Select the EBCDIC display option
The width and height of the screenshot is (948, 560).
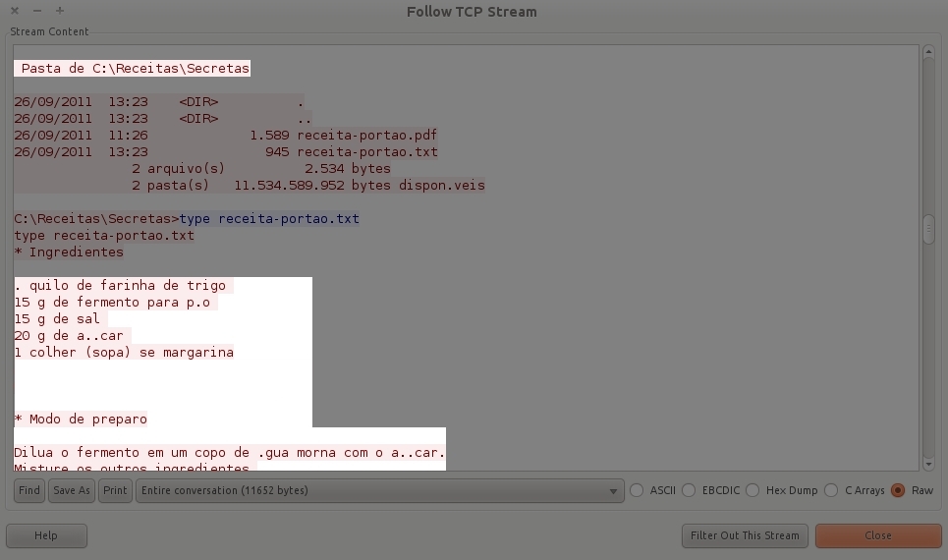689,490
